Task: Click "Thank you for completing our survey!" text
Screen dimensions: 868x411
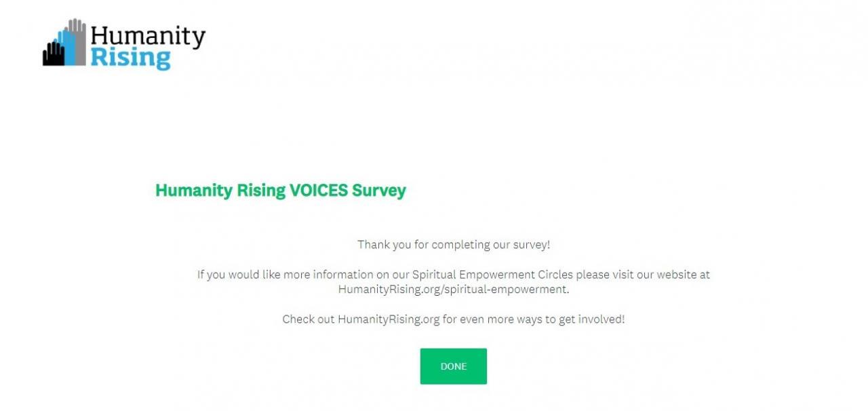Action: click(453, 245)
